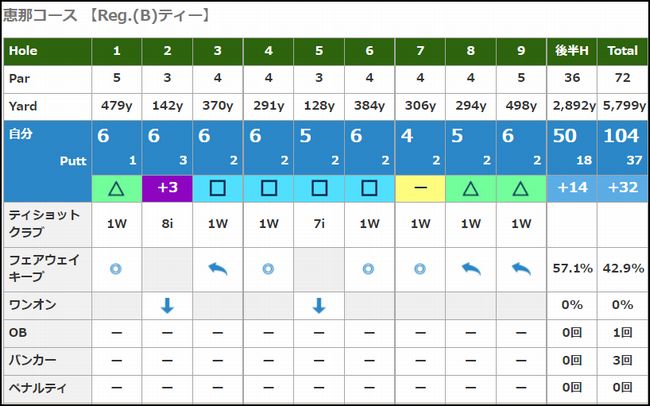The height and width of the screenshot is (406, 650).
Task: Click the left miss arrow for hole 3
Action: 218,269
